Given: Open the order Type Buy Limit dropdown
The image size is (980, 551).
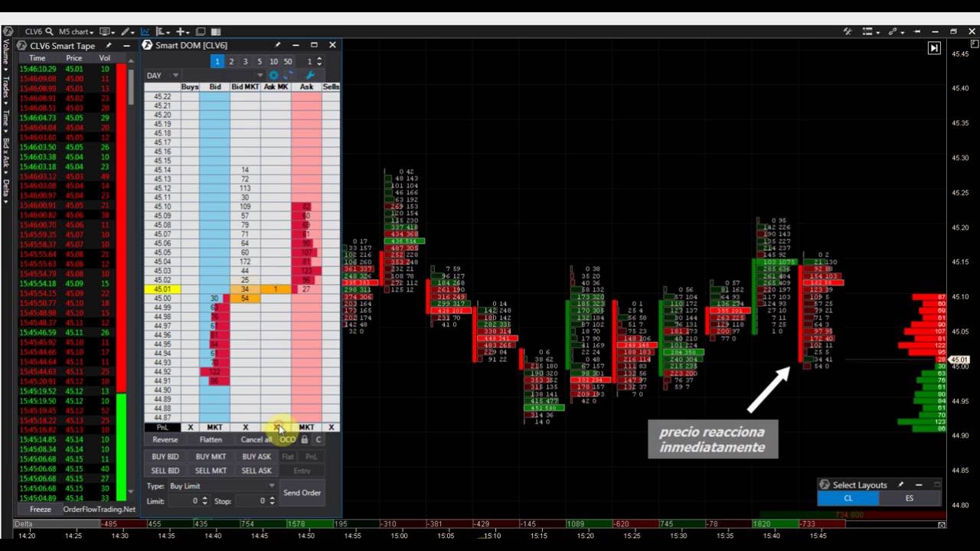Looking at the screenshot, I should [x=222, y=486].
